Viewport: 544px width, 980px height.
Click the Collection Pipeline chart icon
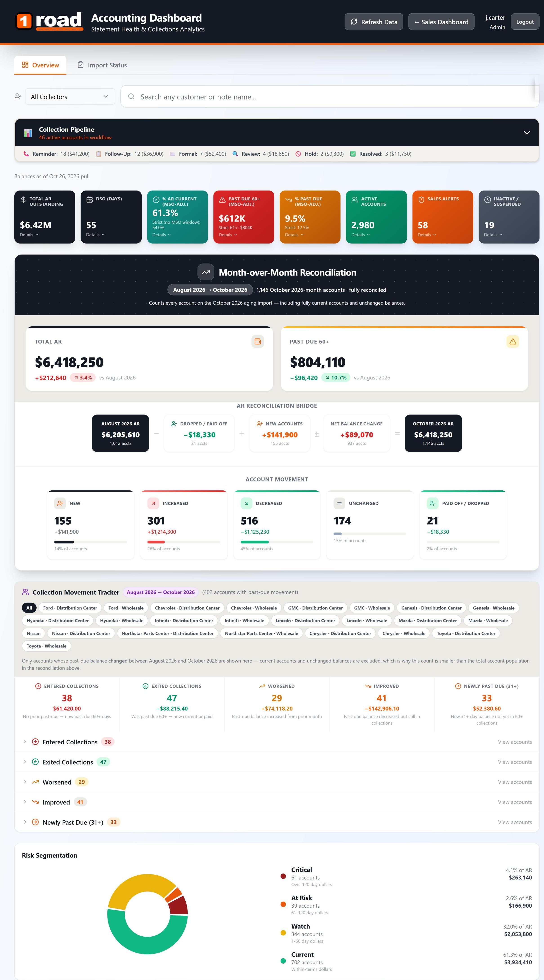(x=28, y=133)
